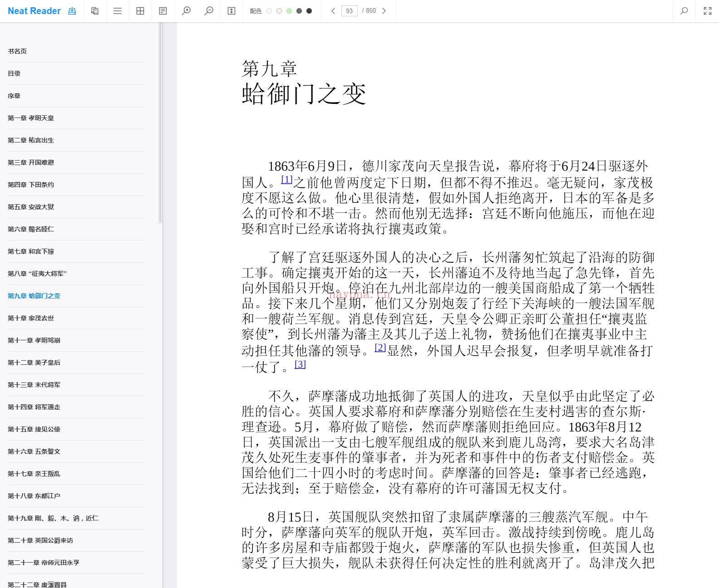
Task: Select the white color theme
Action: 269,11
